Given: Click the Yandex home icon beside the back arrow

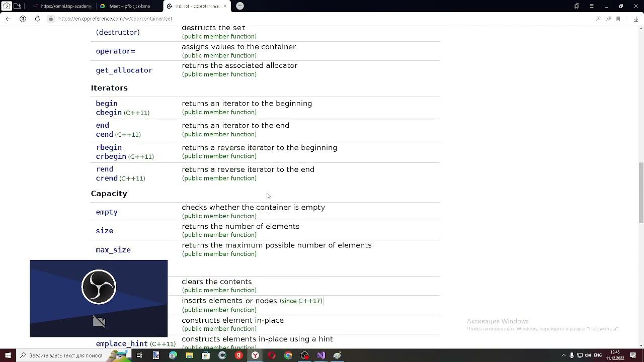Looking at the screenshot, I should [x=23, y=19].
